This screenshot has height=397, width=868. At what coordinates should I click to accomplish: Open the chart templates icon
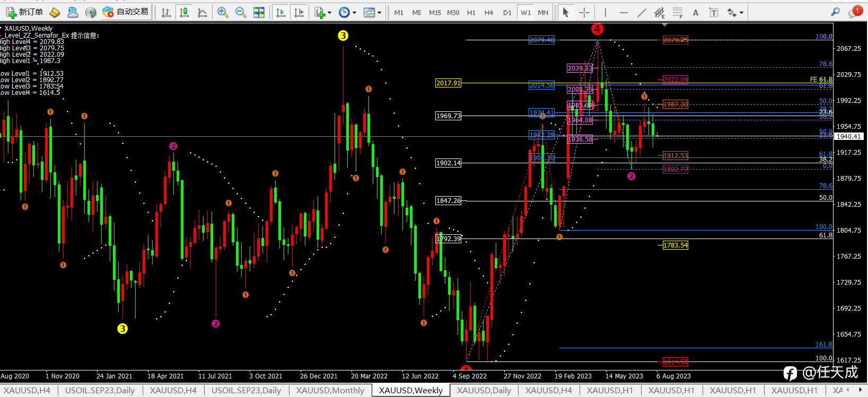click(369, 12)
